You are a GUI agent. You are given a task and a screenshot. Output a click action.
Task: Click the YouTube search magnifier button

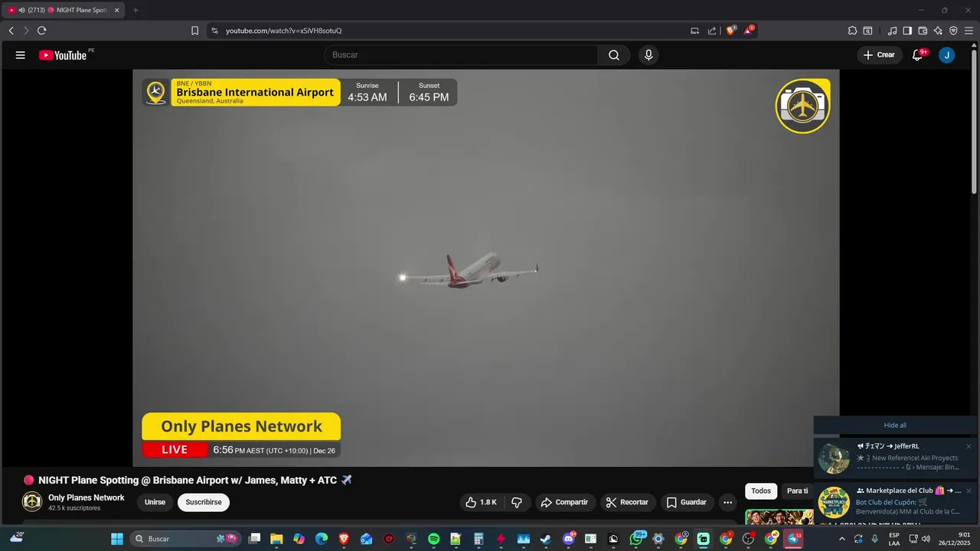click(614, 55)
